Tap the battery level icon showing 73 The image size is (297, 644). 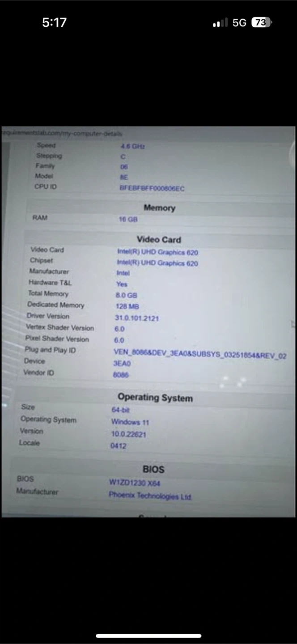pos(262,23)
